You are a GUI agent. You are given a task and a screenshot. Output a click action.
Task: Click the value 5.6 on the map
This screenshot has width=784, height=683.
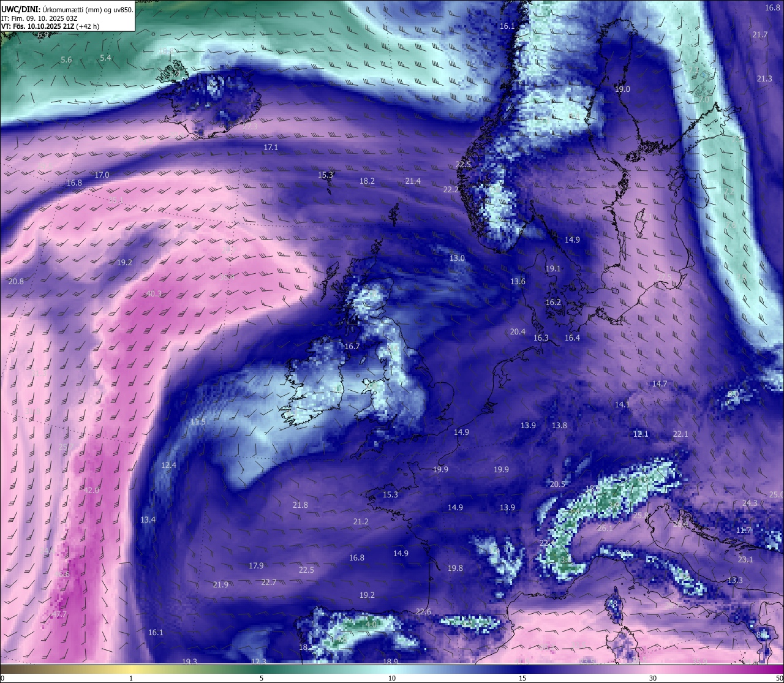tap(66, 60)
